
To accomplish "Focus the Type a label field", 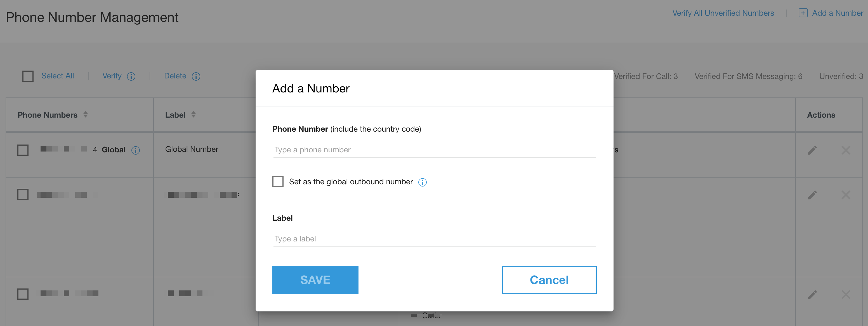I will (434, 239).
